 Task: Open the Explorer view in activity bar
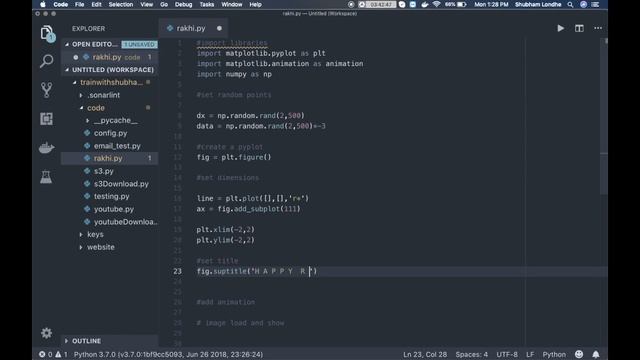[47, 33]
